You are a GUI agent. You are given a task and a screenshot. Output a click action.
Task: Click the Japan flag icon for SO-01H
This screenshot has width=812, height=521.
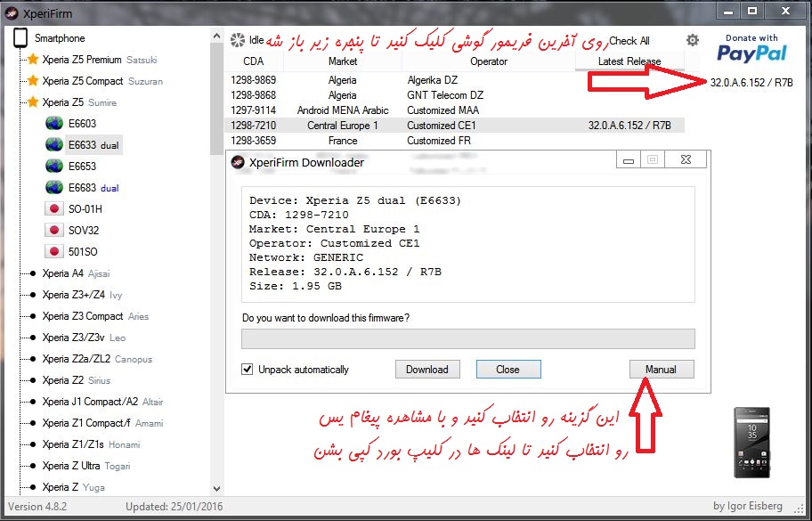(x=53, y=208)
